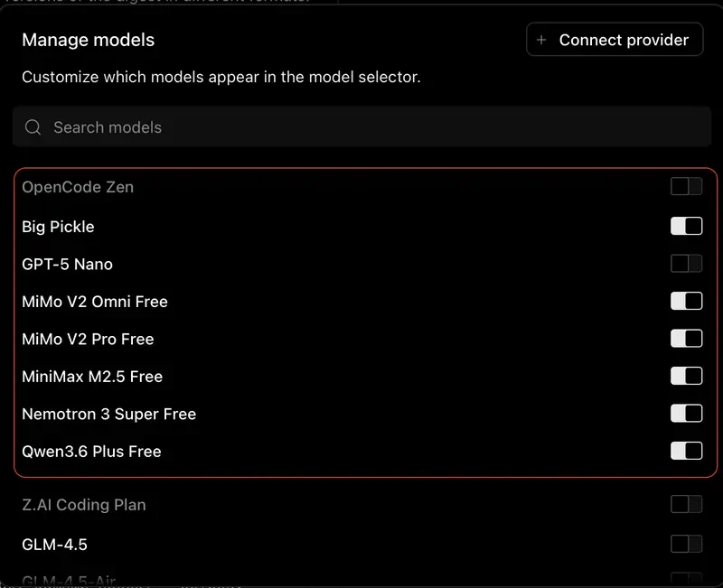Toggle off MiMo V2 Omni Free

[x=686, y=301]
